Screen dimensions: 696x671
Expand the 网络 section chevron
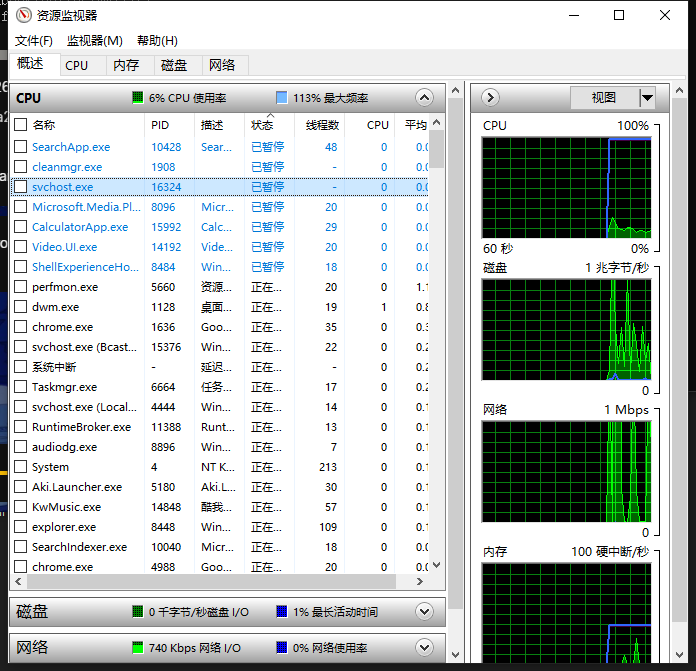point(424,647)
